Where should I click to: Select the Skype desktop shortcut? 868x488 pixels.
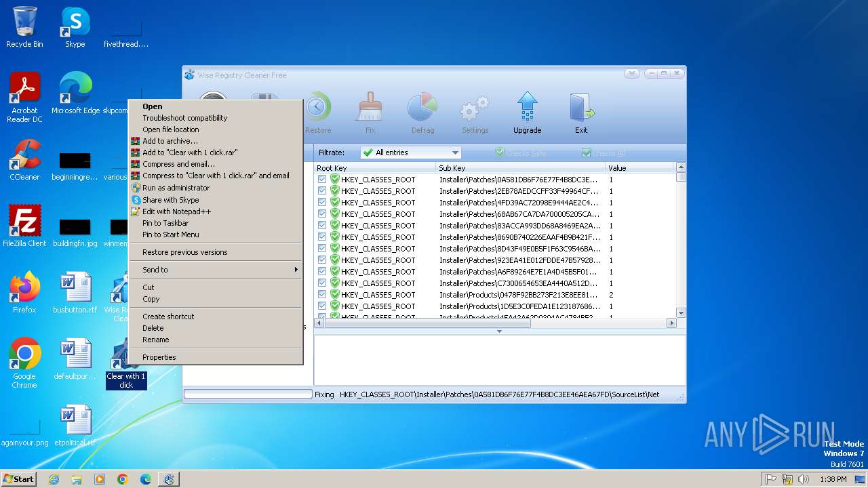(x=75, y=28)
